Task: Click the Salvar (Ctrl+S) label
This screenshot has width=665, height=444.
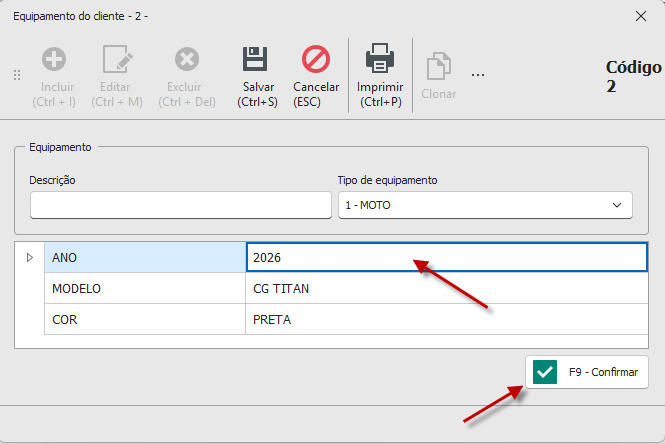Action: pos(257,94)
